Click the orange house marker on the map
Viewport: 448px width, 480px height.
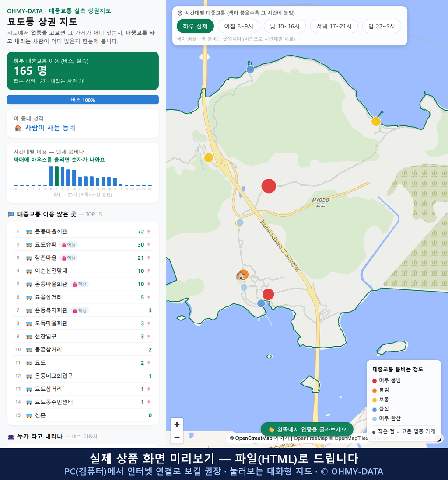242,275
